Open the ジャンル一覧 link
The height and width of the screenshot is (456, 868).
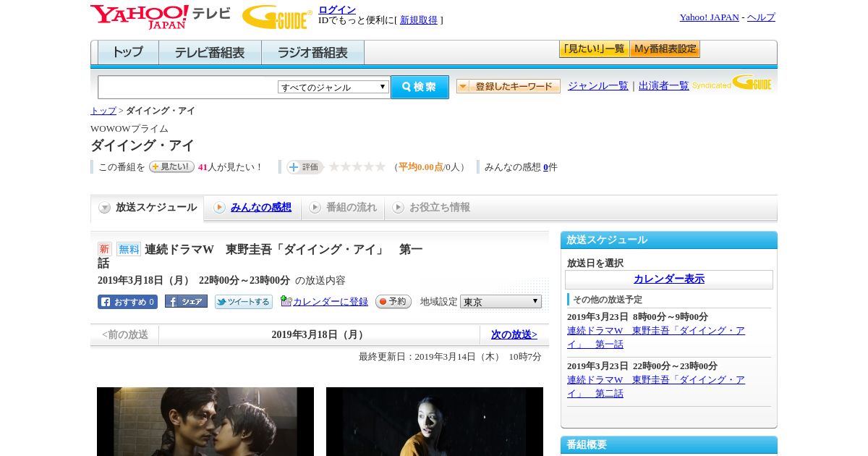(598, 85)
